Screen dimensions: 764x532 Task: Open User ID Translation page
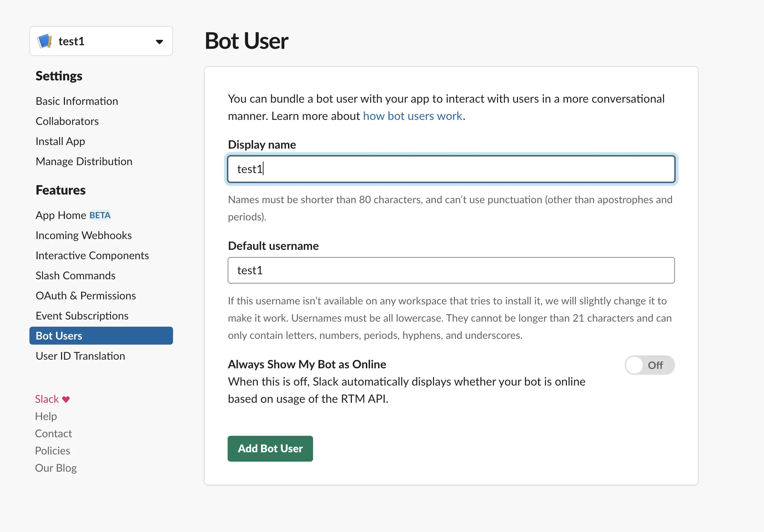(80, 356)
